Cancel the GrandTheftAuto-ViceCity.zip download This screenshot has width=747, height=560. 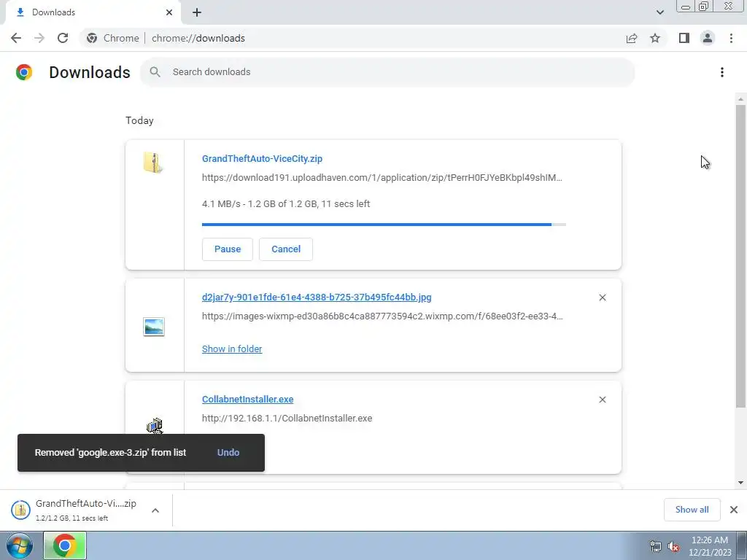tap(286, 249)
